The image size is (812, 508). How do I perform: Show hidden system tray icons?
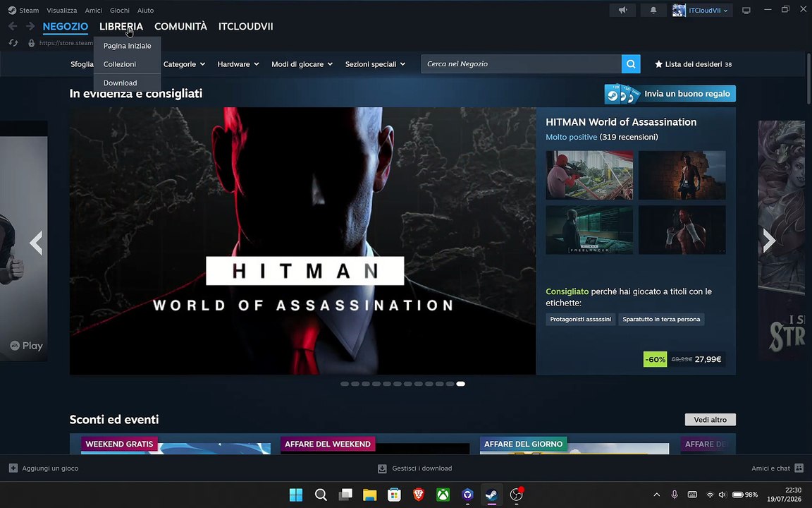tap(657, 495)
